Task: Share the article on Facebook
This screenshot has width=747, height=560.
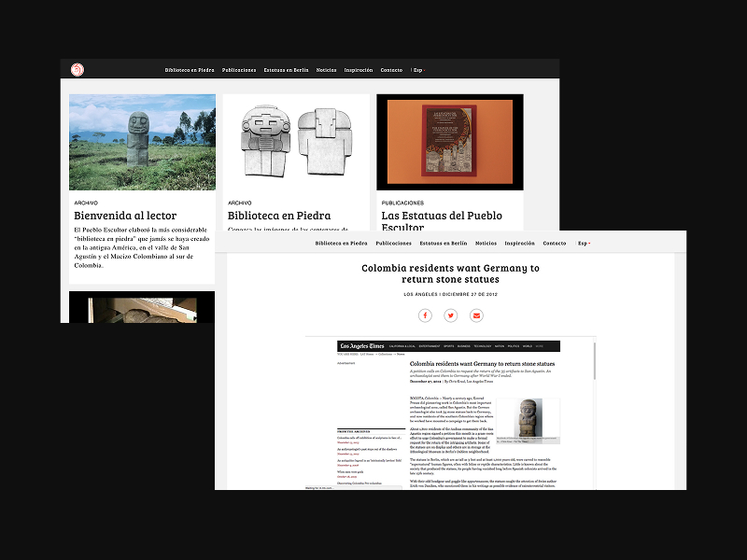Action: point(425,315)
